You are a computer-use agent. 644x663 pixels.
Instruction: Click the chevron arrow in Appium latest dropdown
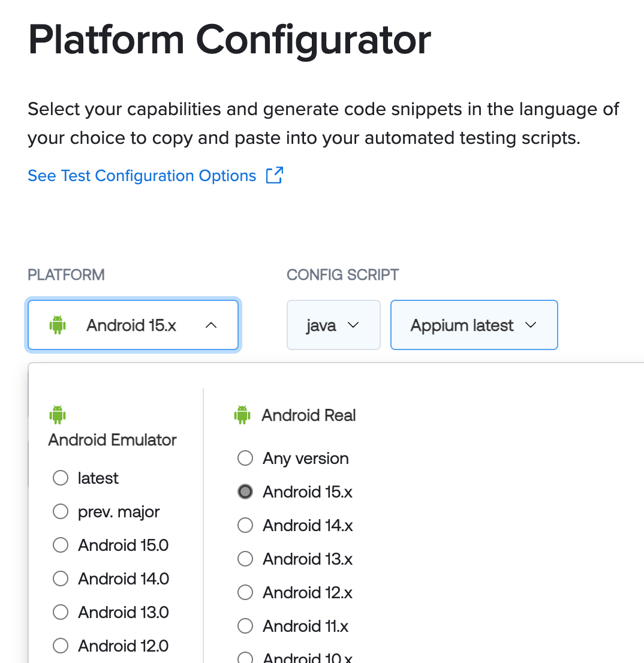coord(531,325)
